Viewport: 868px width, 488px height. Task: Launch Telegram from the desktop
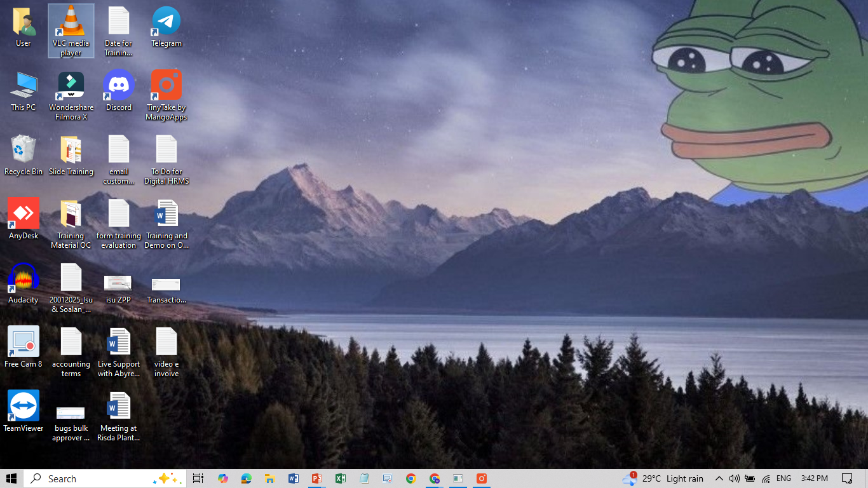tap(166, 22)
